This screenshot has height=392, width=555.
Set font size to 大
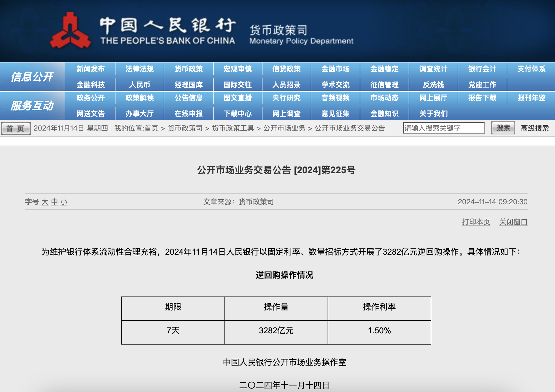(x=45, y=202)
